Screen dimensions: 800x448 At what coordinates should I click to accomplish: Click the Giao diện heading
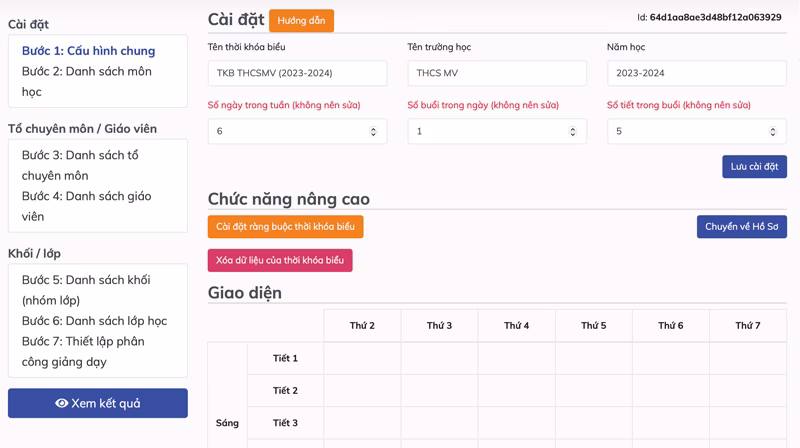(244, 293)
